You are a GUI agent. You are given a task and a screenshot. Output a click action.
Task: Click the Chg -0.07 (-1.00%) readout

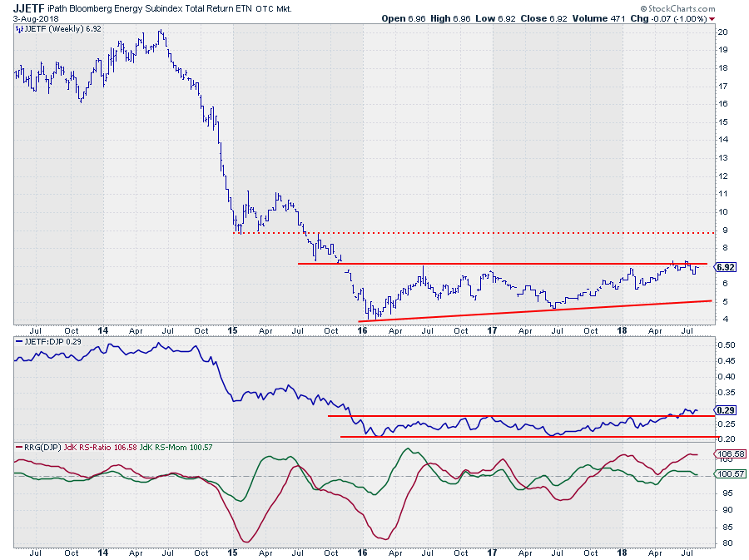668,18
